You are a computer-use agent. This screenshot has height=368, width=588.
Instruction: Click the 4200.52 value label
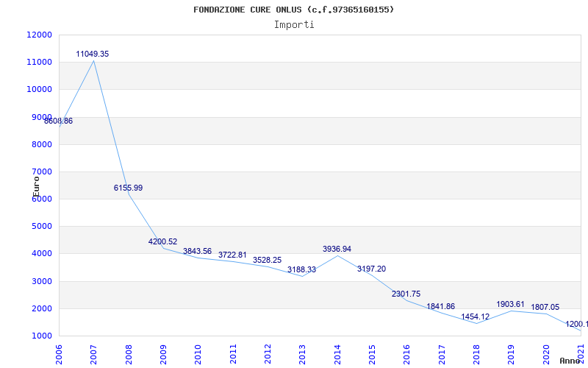coord(162,242)
